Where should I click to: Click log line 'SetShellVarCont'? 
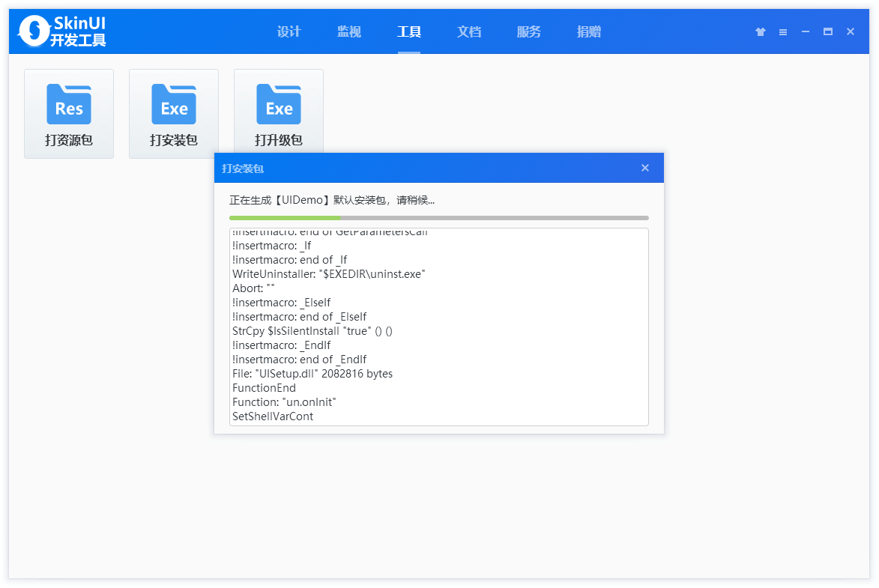(273, 416)
